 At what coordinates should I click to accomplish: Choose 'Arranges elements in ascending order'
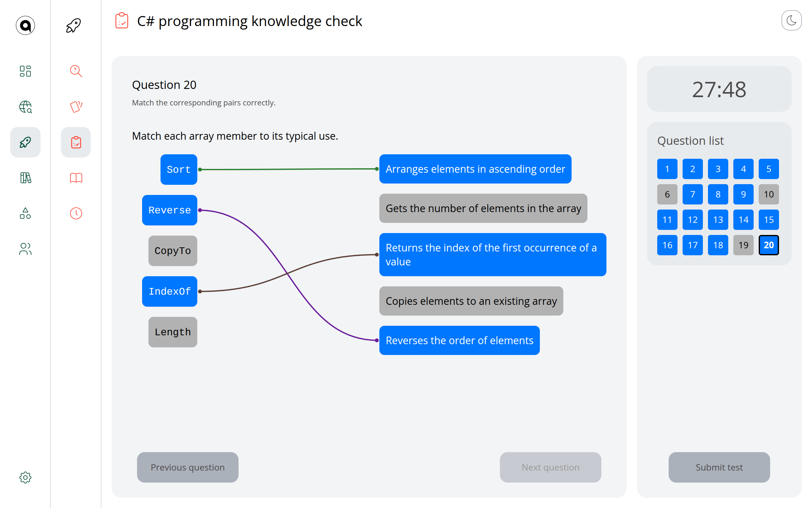click(x=475, y=169)
